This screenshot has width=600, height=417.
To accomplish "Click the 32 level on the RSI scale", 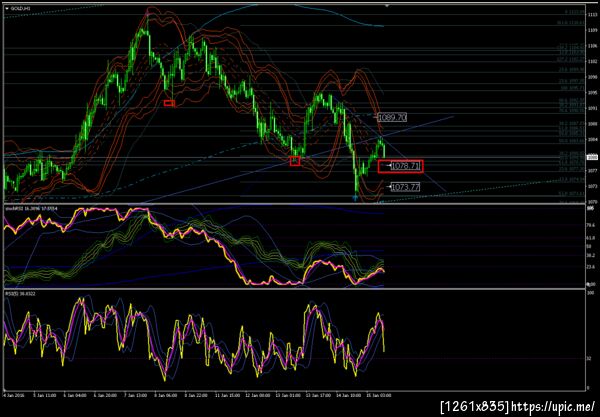I will (590, 359).
